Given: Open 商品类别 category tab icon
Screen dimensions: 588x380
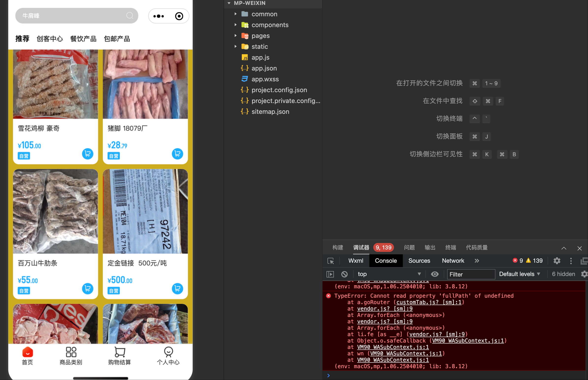Looking at the screenshot, I should 71,352.
